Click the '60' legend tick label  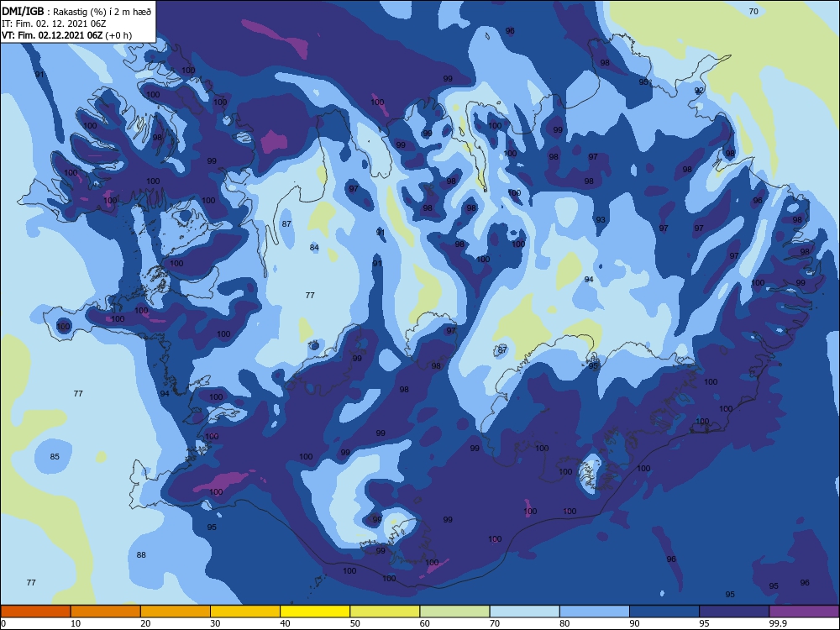click(x=425, y=623)
